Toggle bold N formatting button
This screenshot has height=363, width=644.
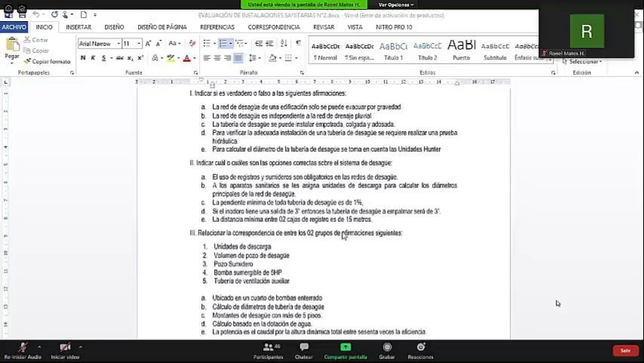coord(83,58)
